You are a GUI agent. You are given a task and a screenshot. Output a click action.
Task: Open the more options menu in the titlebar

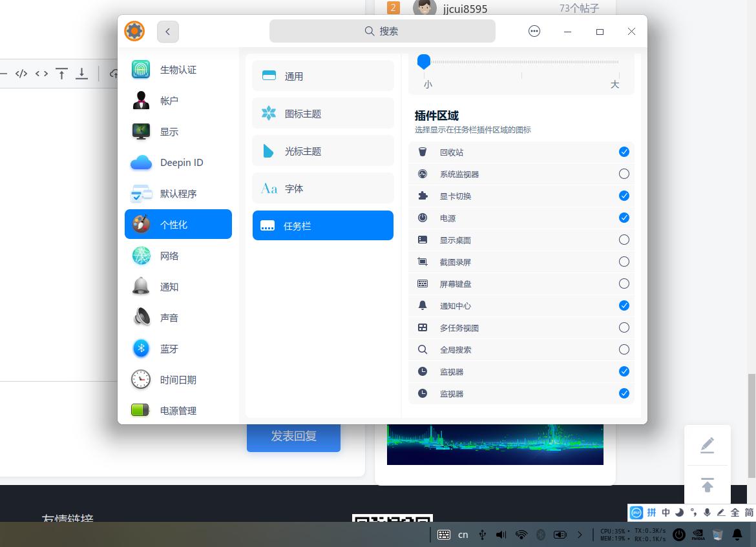point(534,31)
